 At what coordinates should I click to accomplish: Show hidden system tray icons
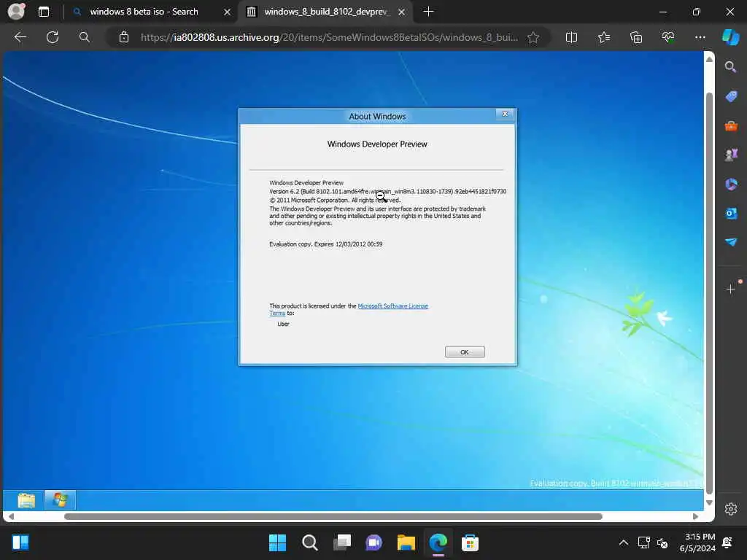coord(623,542)
